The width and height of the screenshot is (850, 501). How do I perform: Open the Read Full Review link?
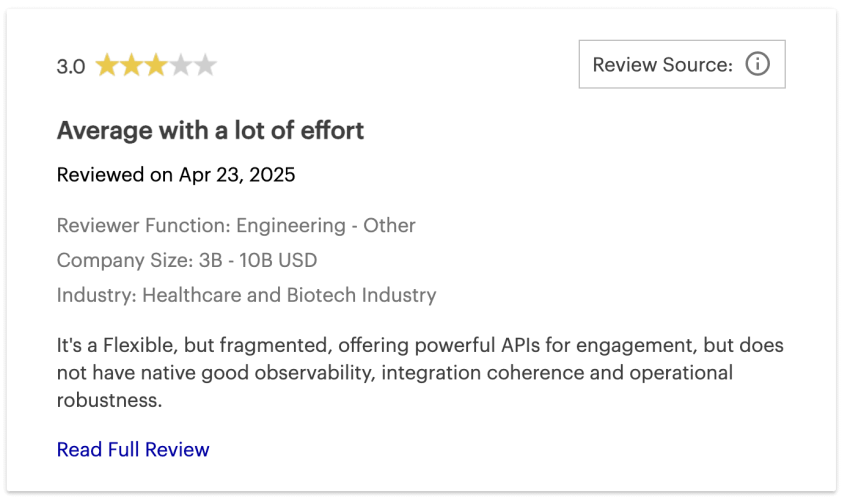pyautogui.click(x=133, y=449)
